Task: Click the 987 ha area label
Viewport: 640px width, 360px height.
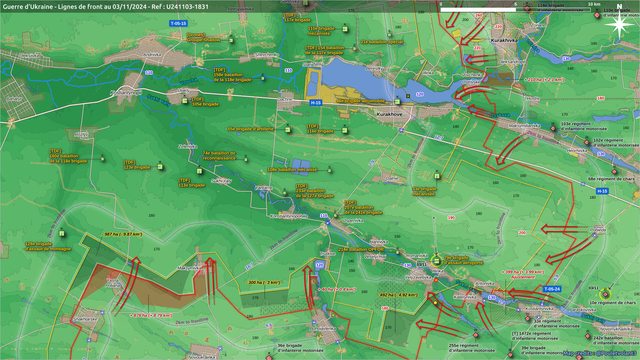Action: [123, 235]
